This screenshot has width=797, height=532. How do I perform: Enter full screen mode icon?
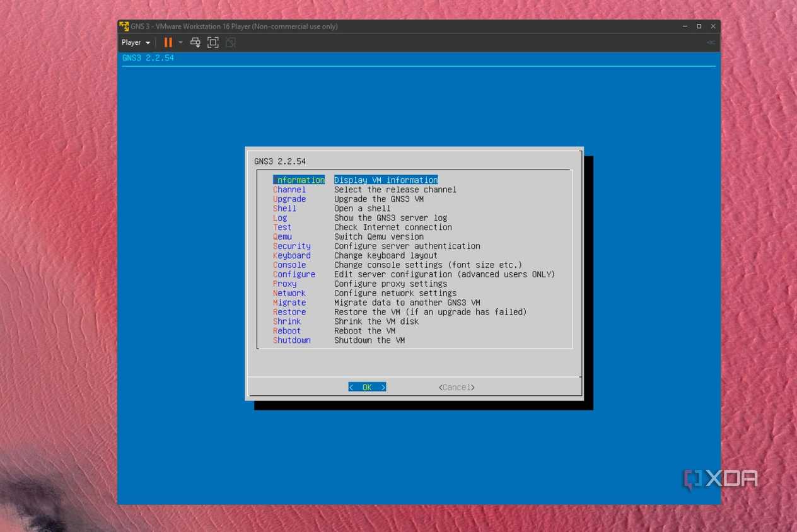(x=213, y=42)
